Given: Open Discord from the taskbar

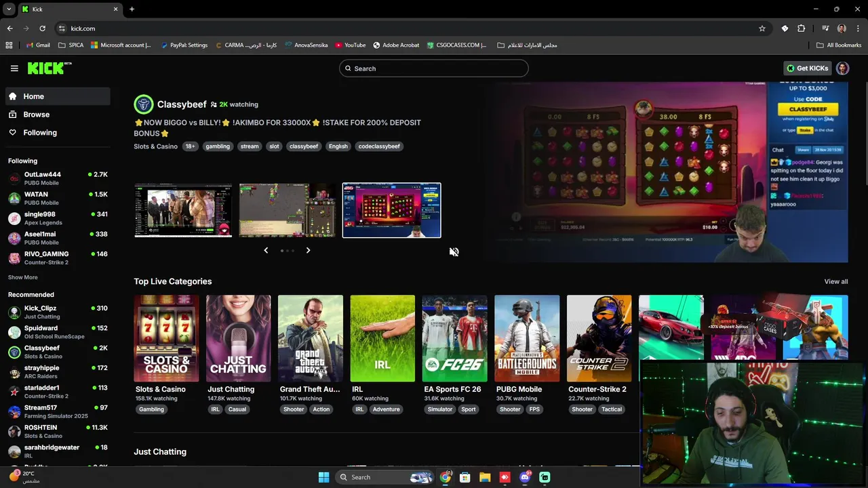Looking at the screenshot, I should 524,477.
